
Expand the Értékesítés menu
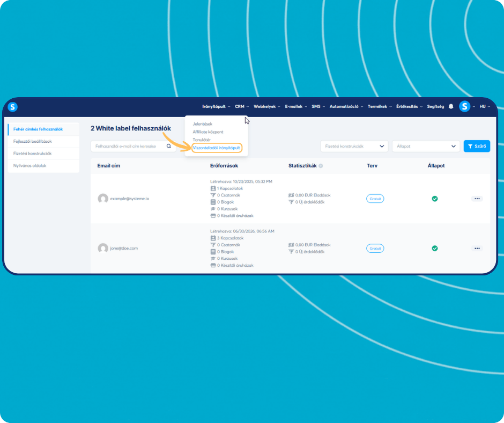(x=409, y=106)
